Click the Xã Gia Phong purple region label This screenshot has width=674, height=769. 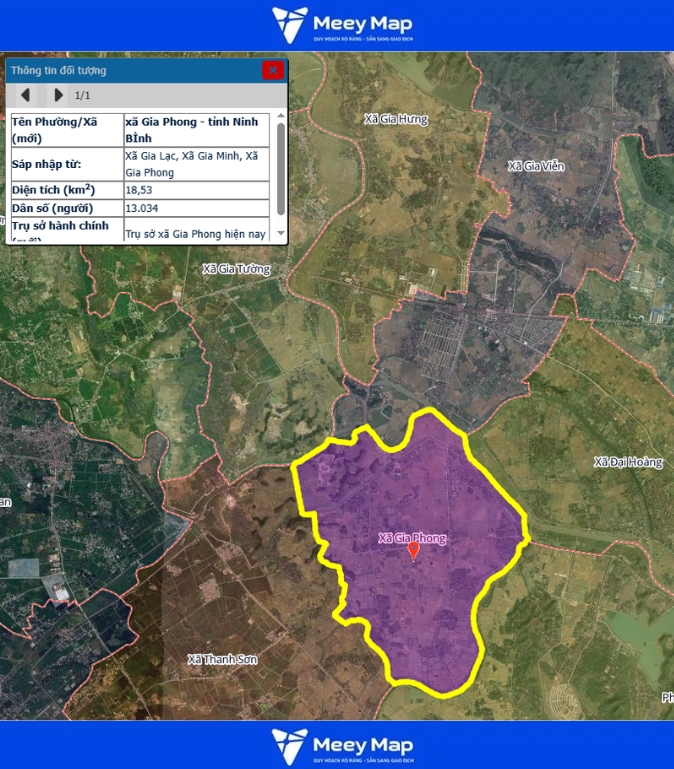[412, 538]
